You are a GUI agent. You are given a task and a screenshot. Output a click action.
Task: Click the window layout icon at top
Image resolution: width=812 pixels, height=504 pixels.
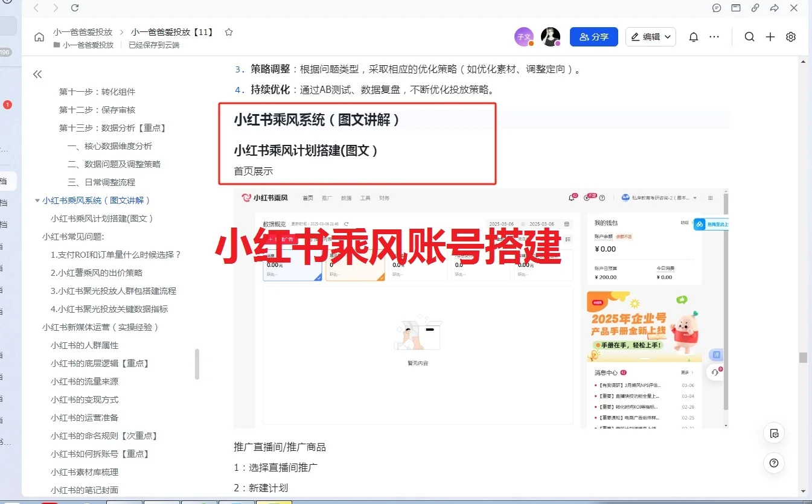736,8
